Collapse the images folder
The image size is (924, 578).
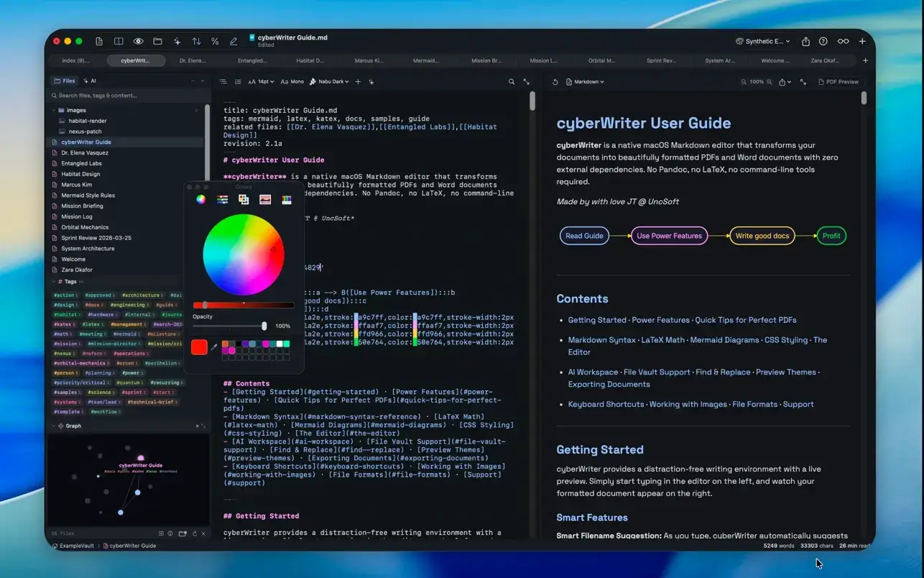(x=53, y=110)
